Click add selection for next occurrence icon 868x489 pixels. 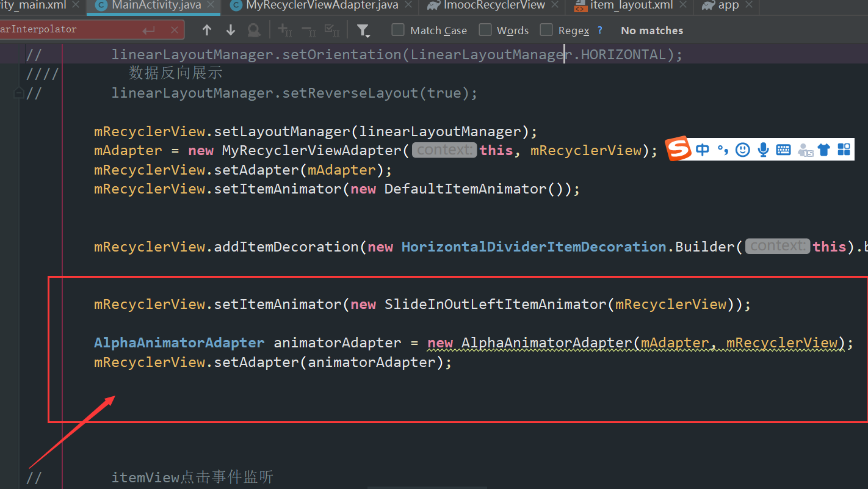pos(285,30)
